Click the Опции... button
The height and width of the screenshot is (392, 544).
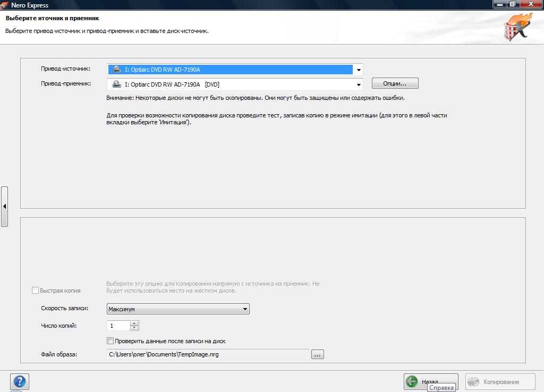(395, 83)
